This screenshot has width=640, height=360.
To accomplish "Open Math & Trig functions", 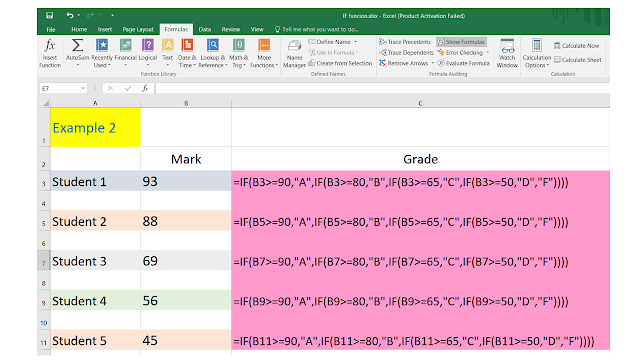I will coord(238,53).
